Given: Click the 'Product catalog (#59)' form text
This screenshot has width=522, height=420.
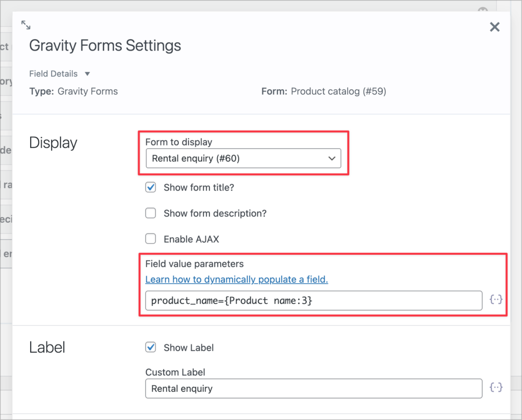Looking at the screenshot, I should [x=338, y=91].
